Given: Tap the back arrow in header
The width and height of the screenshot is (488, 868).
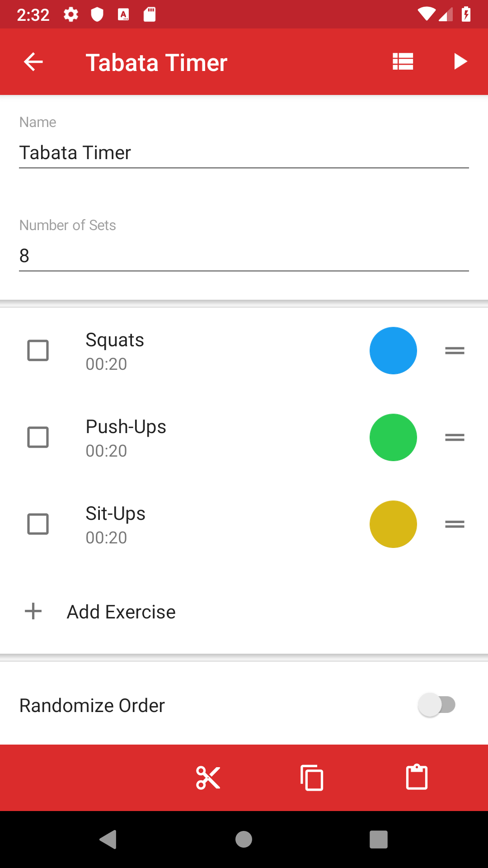Looking at the screenshot, I should [33, 62].
